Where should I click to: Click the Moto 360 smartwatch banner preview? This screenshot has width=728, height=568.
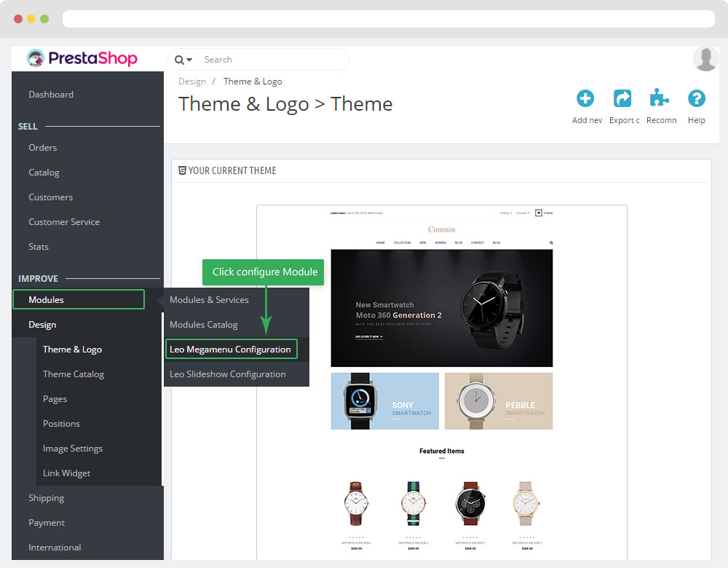tap(442, 308)
